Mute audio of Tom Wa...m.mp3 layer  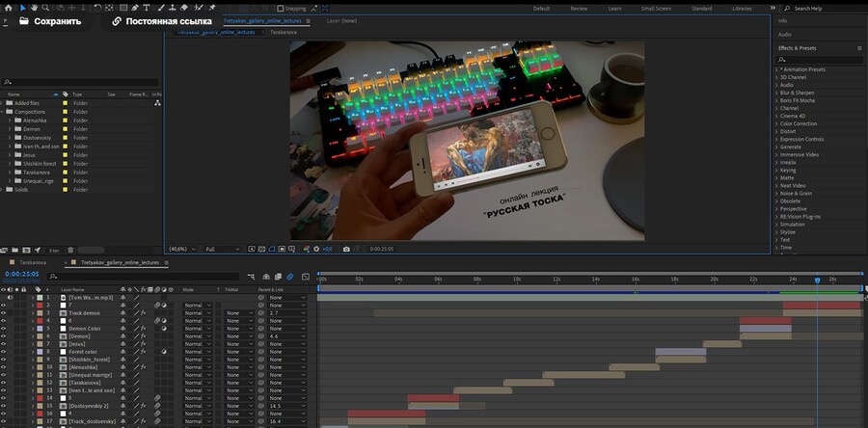click(x=10, y=298)
